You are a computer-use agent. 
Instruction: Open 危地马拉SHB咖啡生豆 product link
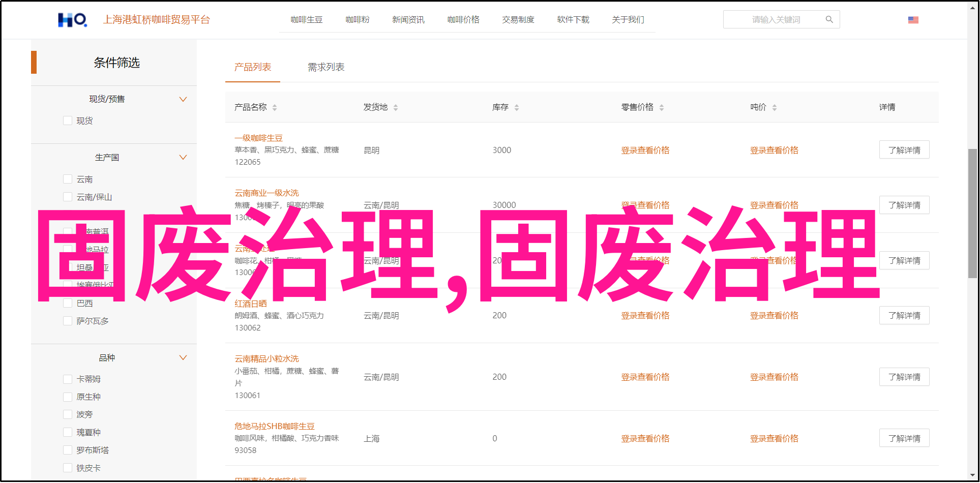(x=275, y=426)
